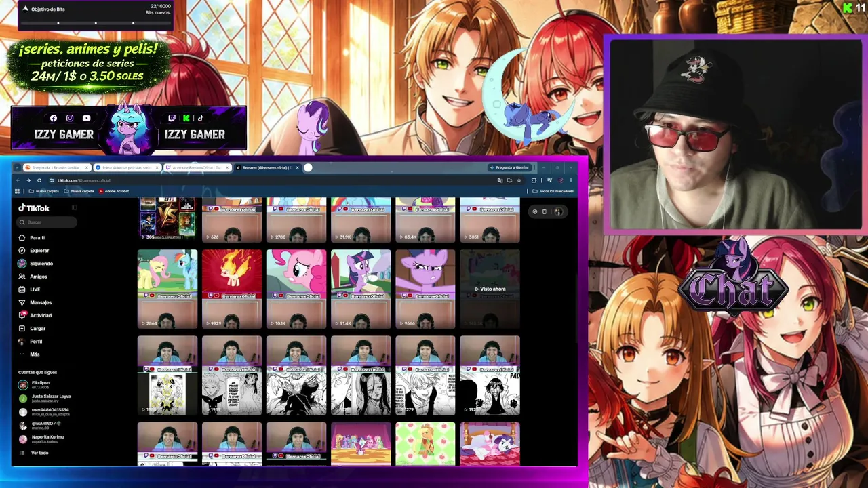Click the Objetivo de Bits progress bar
The height and width of the screenshot is (488, 868).
(x=96, y=23)
